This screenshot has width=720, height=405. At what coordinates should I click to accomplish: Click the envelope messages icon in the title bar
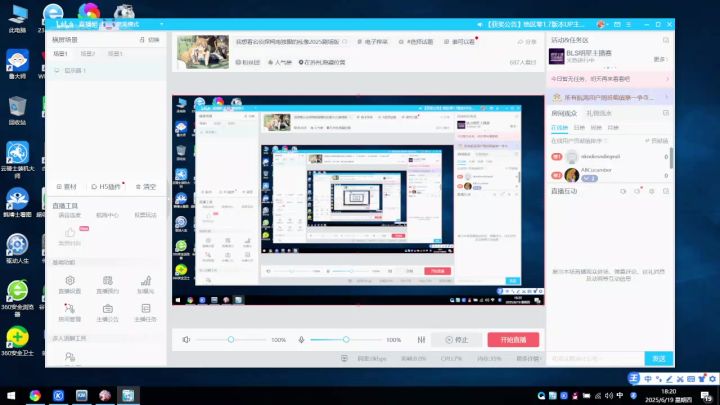tap(617, 24)
